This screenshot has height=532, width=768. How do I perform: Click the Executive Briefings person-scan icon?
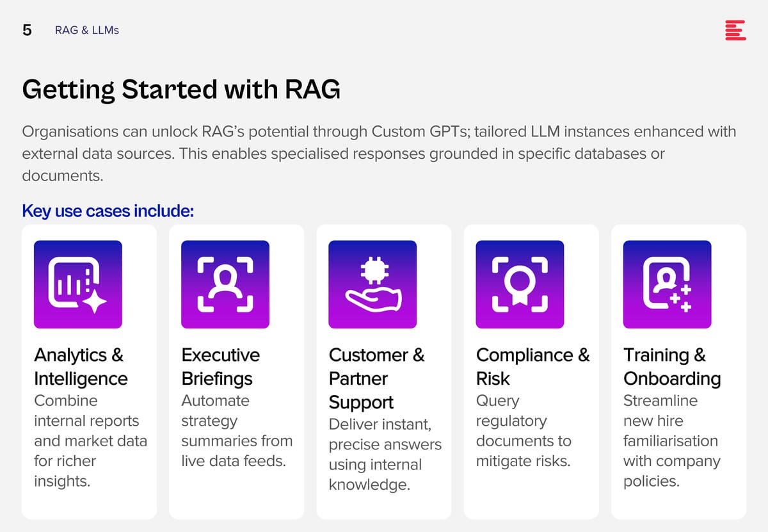point(225,284)
